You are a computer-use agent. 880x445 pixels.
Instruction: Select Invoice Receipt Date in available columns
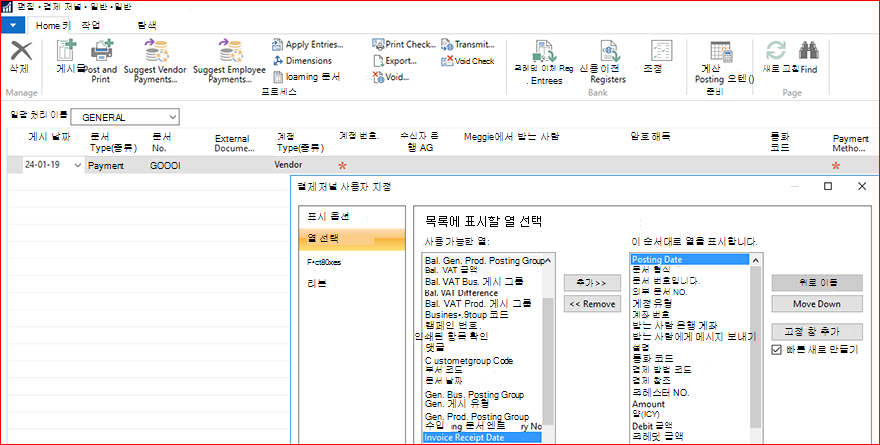482,438
